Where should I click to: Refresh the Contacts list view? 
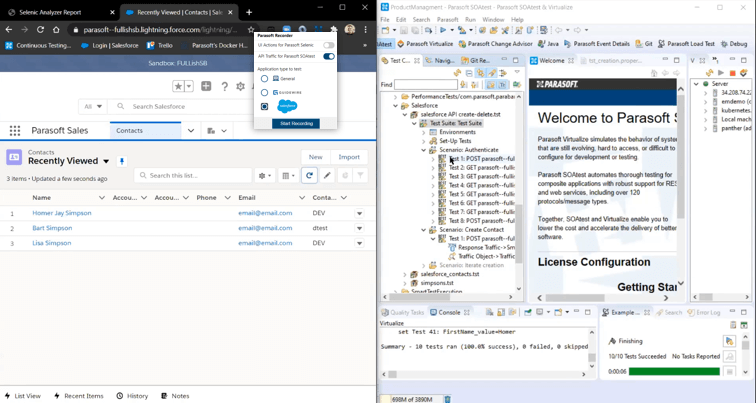[309, 175]
